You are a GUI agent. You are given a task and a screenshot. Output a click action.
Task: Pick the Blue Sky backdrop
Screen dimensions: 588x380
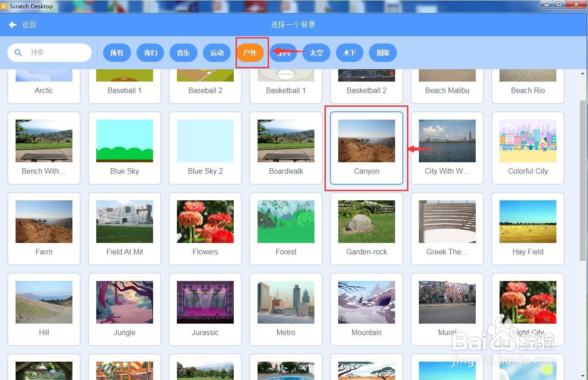125,148
